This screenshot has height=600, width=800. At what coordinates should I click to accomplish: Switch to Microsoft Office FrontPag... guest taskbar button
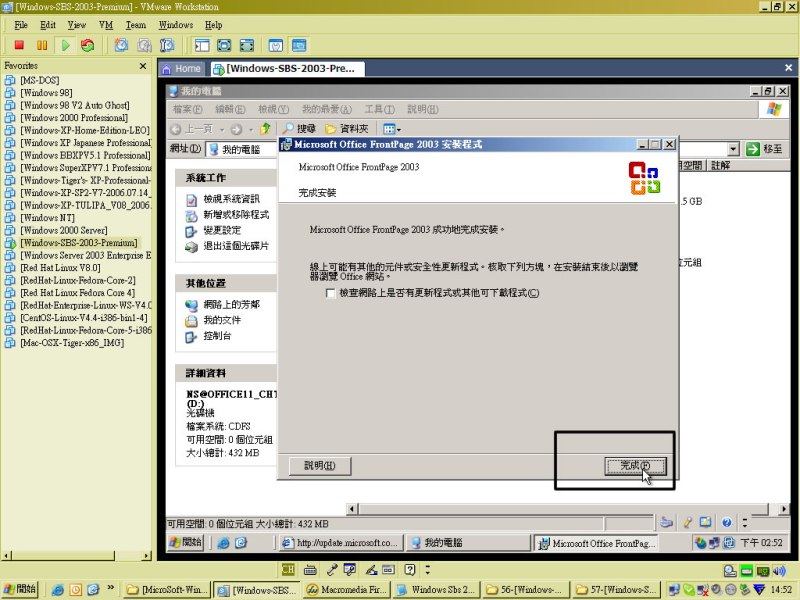pyautogui.click(x=595, y=543)
